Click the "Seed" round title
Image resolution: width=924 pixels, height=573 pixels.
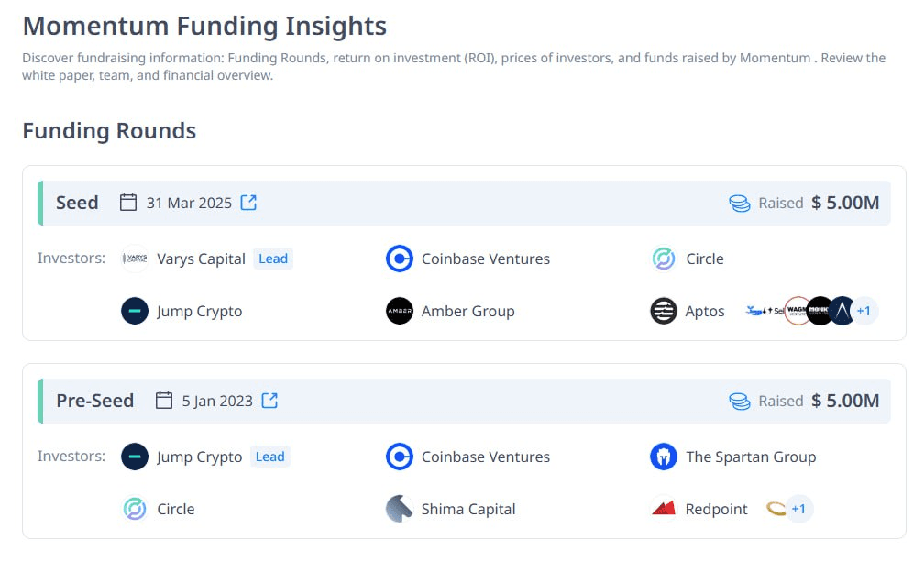77,203
